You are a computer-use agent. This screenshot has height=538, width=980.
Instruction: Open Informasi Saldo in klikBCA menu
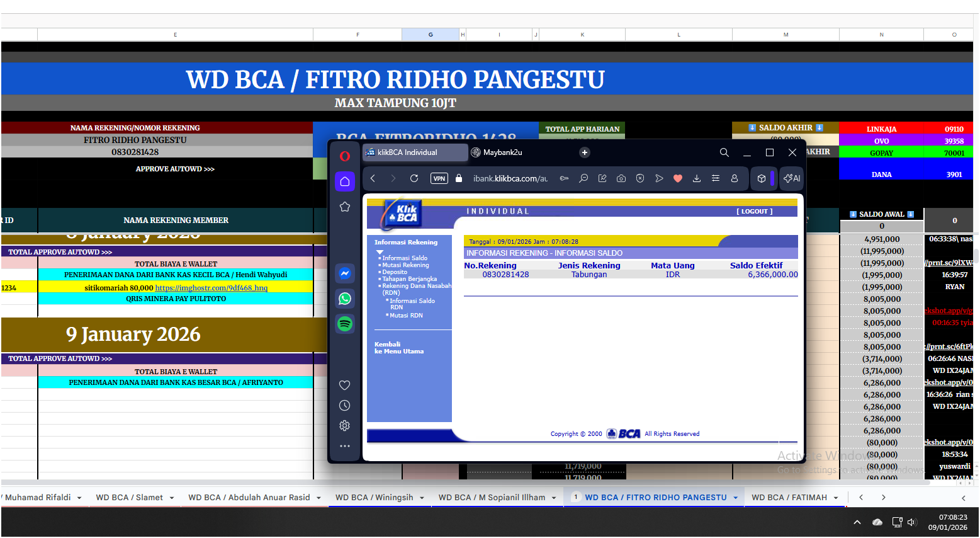pyautogui.click(x=405, y=258)
